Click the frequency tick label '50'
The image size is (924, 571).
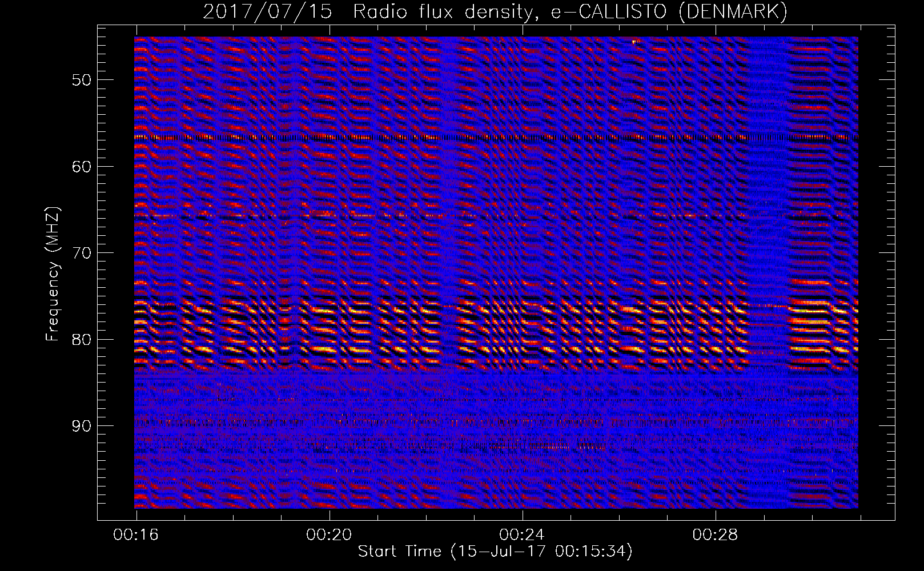point(82,80)
